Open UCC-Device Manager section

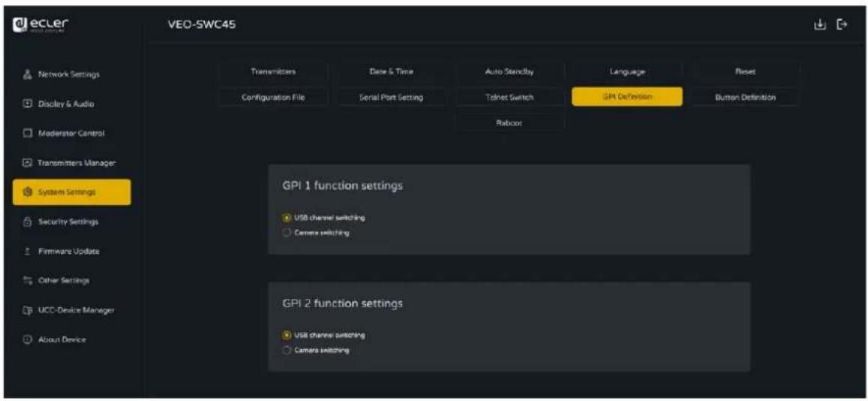71,310
